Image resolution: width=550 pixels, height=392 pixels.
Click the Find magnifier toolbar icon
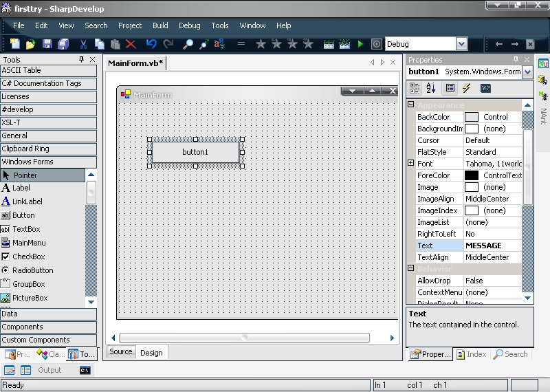pos(188,44)
